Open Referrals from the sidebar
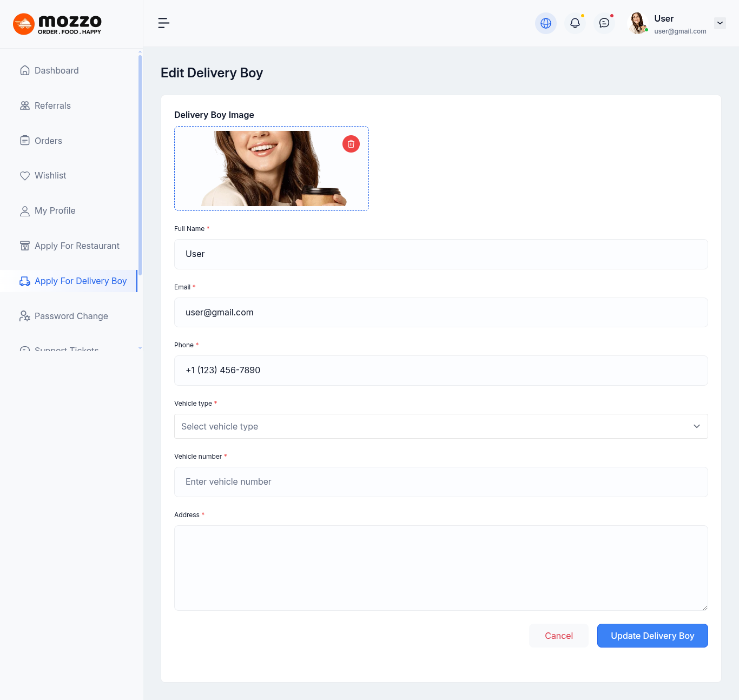 52,105
